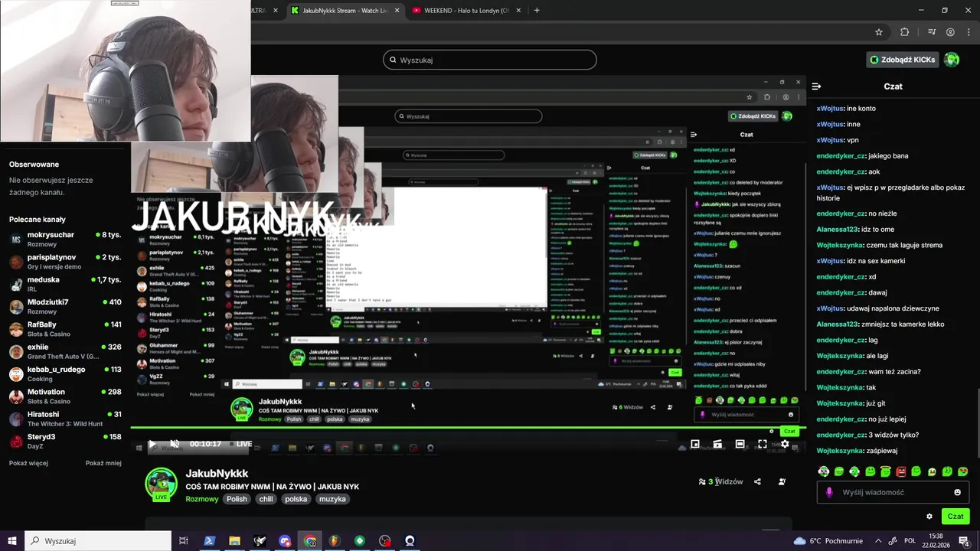Open Chrome three-dot menu
980x551 pixels.
tap(968, 32)
